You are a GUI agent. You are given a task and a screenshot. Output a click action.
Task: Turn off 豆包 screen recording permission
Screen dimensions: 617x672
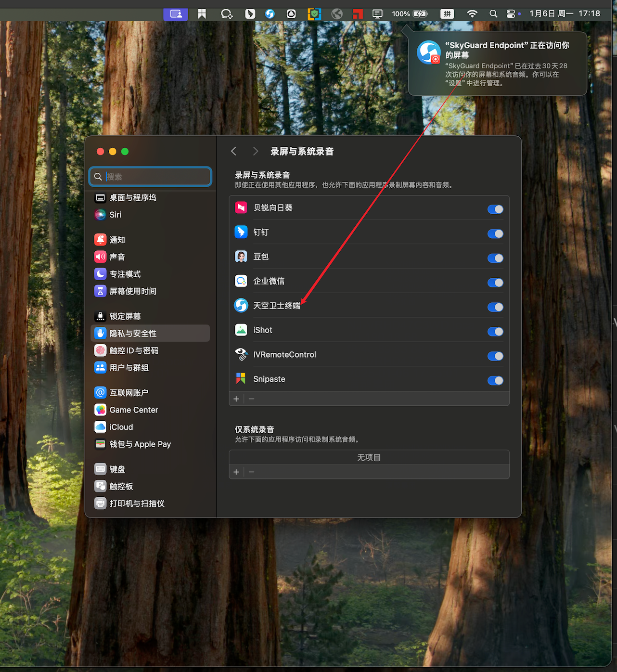[495, 258]
